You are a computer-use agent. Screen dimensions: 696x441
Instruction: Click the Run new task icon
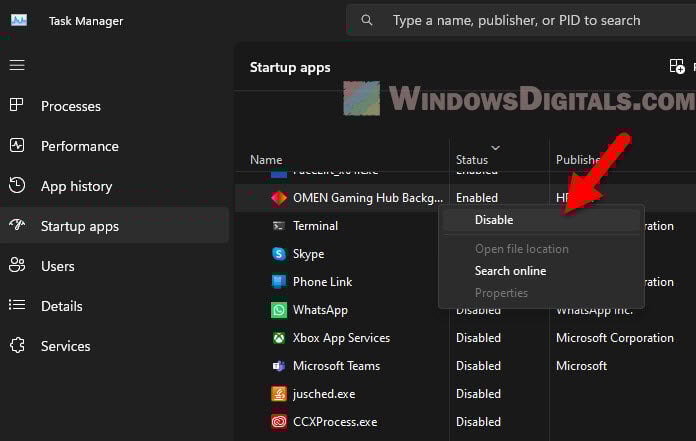tap(677, 67)
